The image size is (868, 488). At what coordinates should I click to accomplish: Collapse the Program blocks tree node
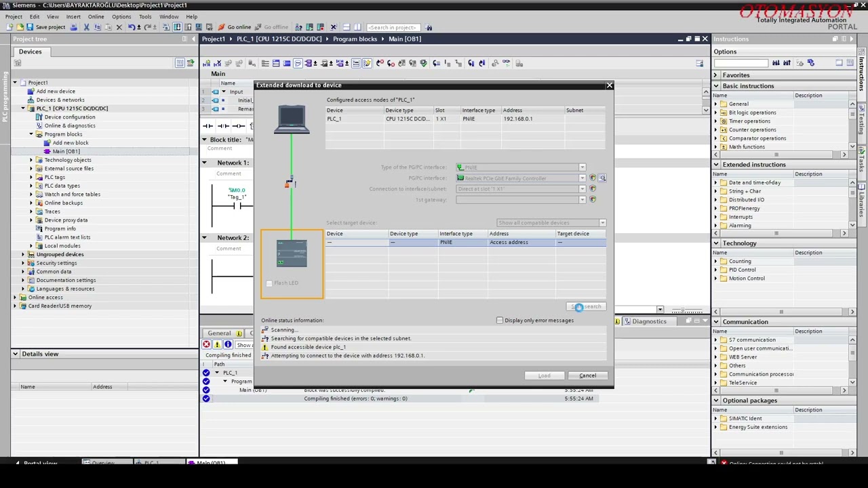[31, 134]
